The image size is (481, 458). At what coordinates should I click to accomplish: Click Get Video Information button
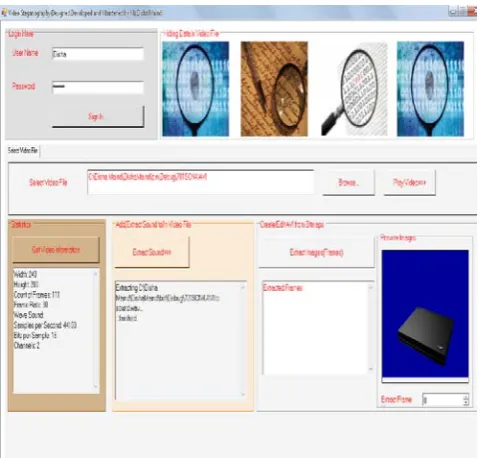pyautogui.click(x=56, y=250)
